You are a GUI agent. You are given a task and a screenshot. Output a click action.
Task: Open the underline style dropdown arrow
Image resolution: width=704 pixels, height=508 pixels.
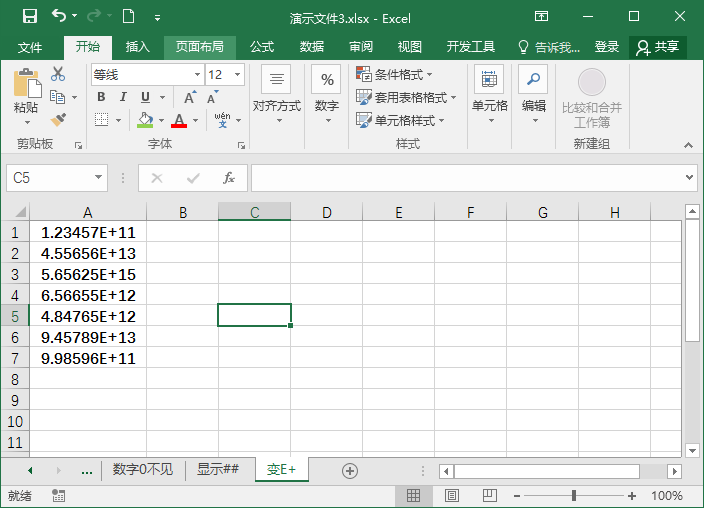(x=163, y=97)
